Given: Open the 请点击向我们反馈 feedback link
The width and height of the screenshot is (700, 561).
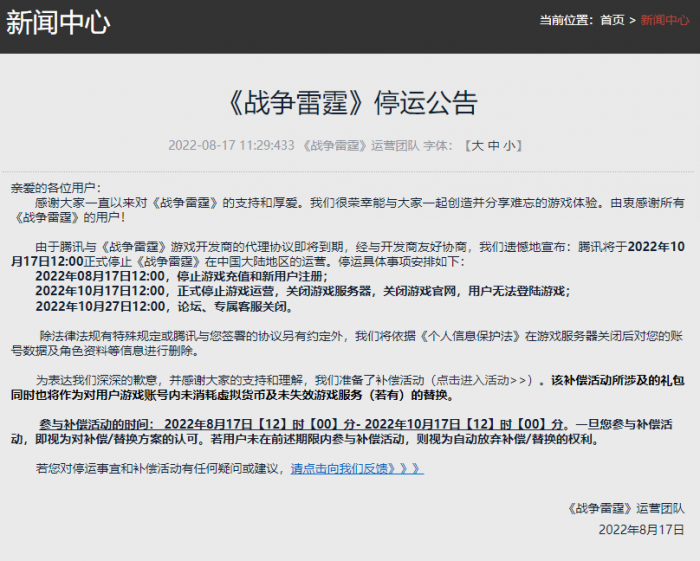Looking at the screenshot, I should (x=357, y=469).
